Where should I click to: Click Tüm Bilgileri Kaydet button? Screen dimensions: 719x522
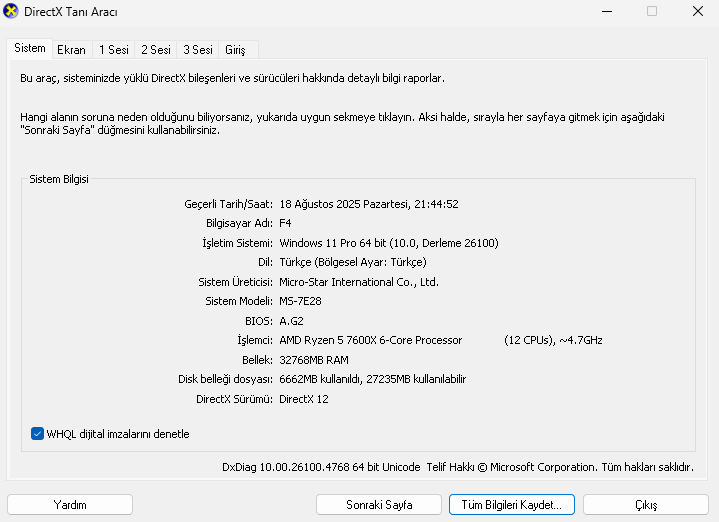click(x=512, y=505)
